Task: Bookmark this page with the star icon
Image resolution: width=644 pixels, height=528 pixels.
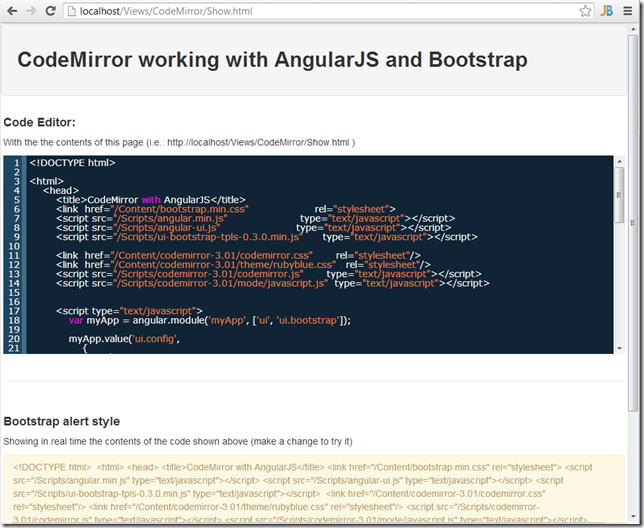Action: (585, 11)
